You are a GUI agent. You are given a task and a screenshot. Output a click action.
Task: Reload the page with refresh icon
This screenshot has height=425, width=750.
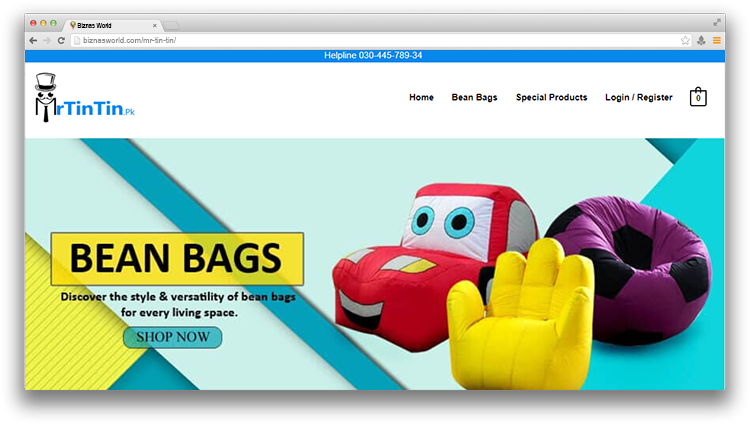pyautogui.click(x=61, y=40)
